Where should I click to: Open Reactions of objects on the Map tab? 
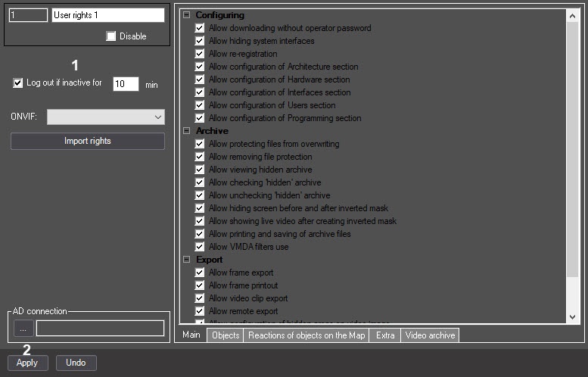(306, 335)
